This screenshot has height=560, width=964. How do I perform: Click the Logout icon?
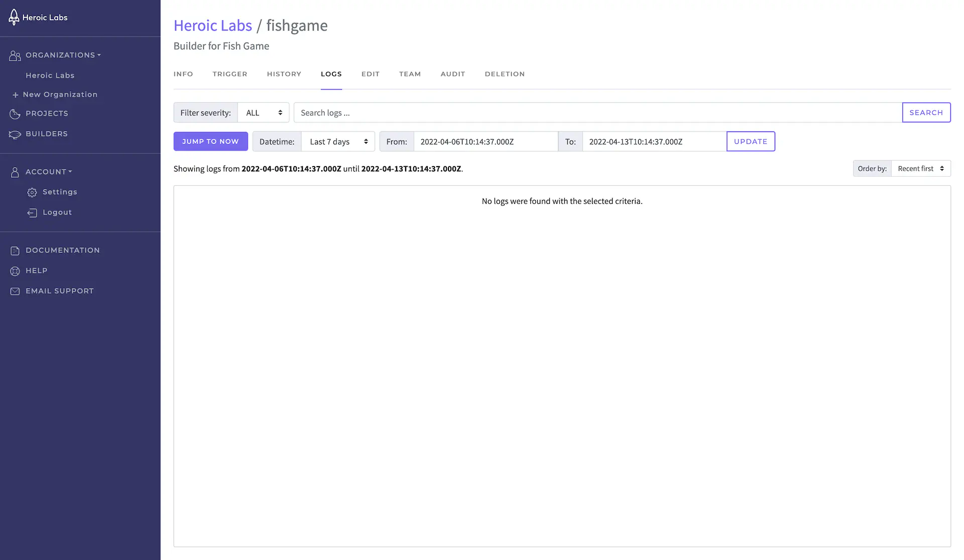coord(31,212)
